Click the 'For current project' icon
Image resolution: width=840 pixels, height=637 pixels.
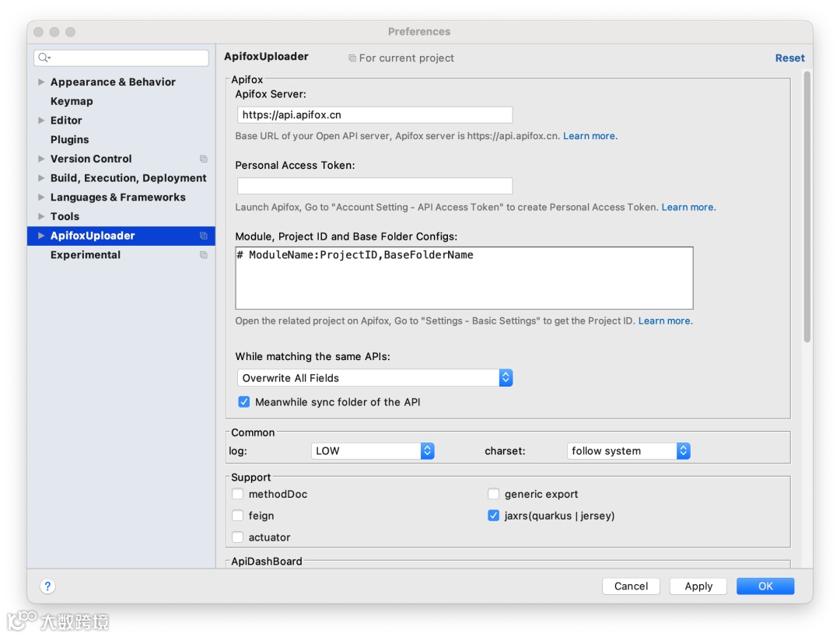click(x=352, y=58)
